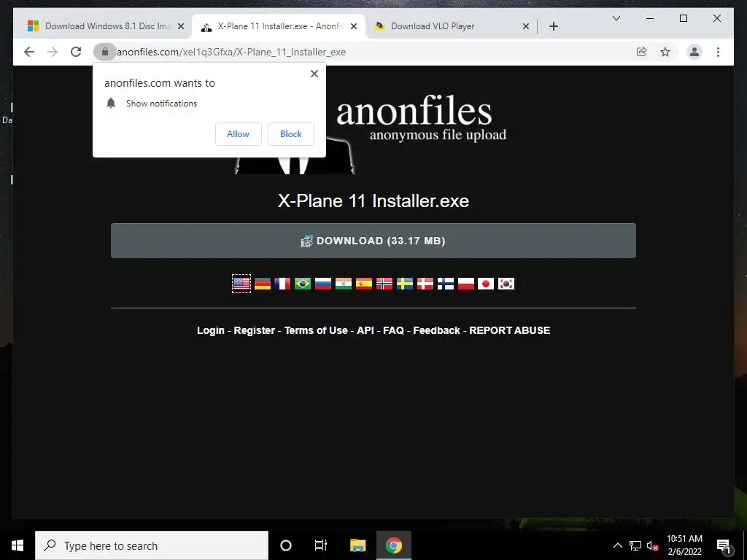Viewport: 747px width, 560px height.
Task: Allow anonfiles.com notifications
Action: click(x=239, y=134)
